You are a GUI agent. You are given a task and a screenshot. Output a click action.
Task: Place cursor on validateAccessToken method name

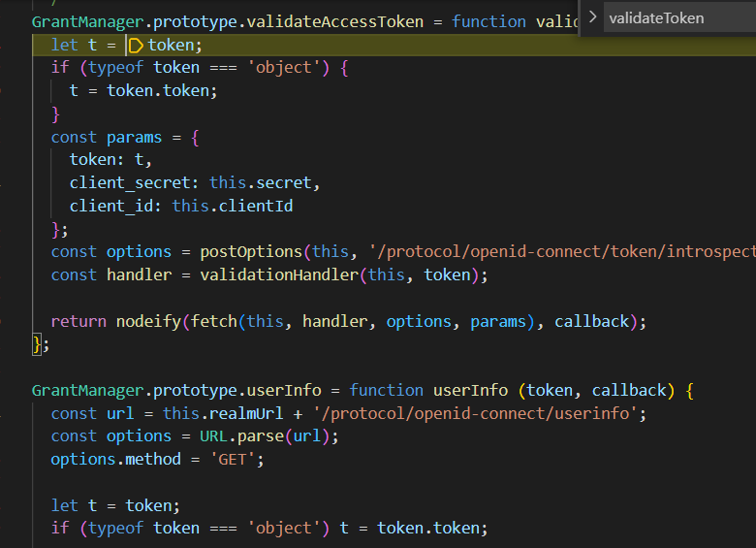pos(334,21)
